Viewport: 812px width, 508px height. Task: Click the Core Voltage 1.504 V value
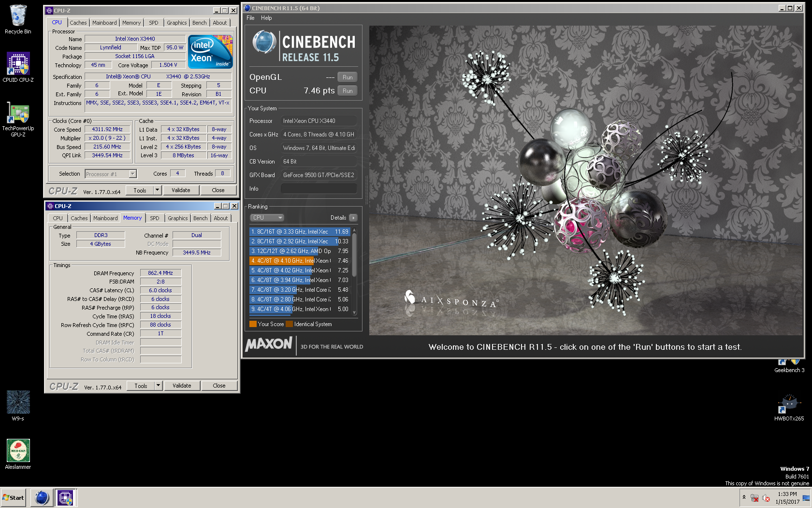(x=168, y=65)
